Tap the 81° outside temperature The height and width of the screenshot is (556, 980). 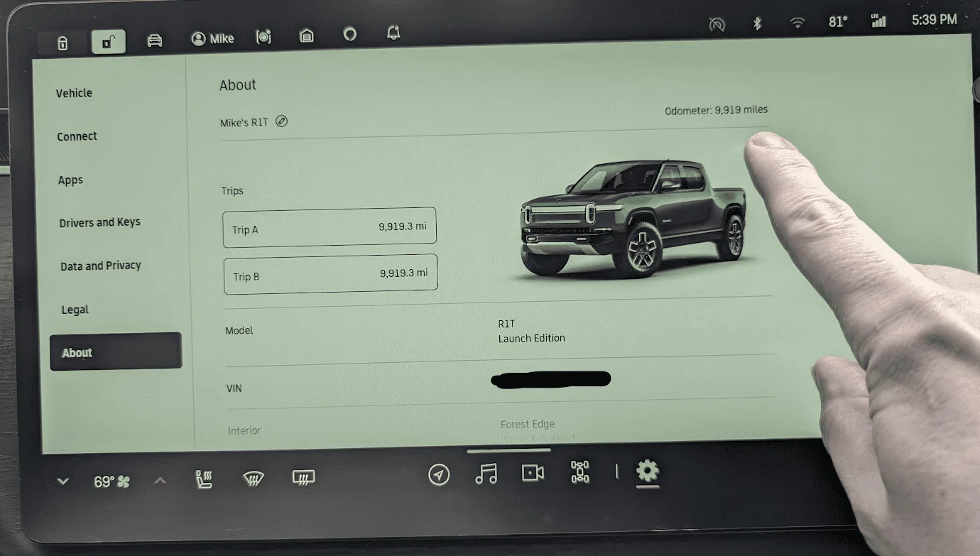(838, 22)
